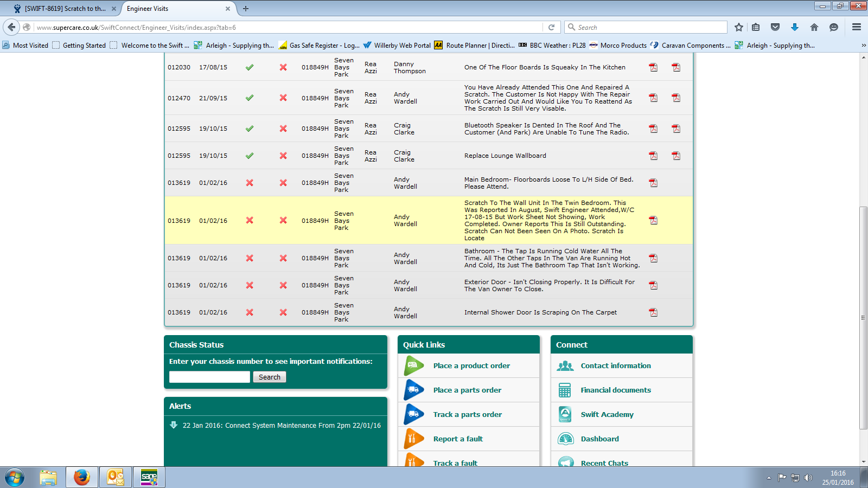The width and height of the screenshot is (868, 488).
Task: Open PDF icon for Squeaky Floor Boards row
Action: (653, 67)
